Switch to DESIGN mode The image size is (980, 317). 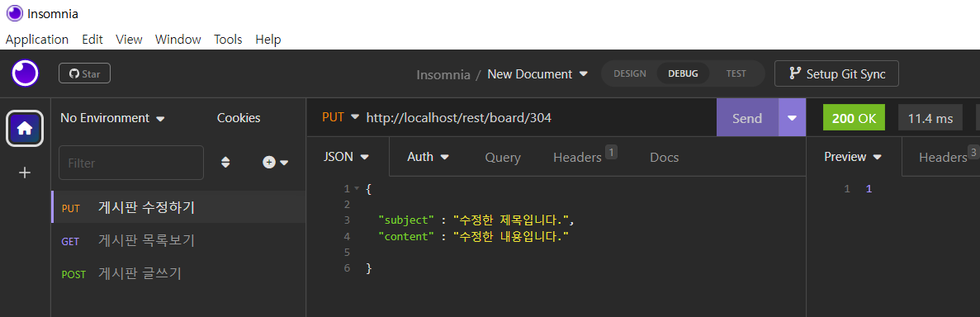pyautogui.click(x=629, y=73)
